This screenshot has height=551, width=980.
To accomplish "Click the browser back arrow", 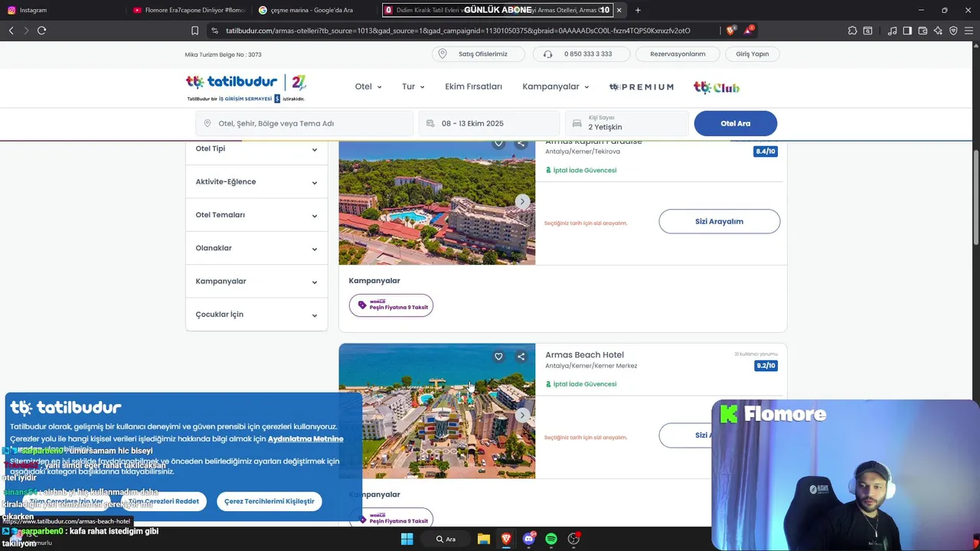I will coord(11,31).
